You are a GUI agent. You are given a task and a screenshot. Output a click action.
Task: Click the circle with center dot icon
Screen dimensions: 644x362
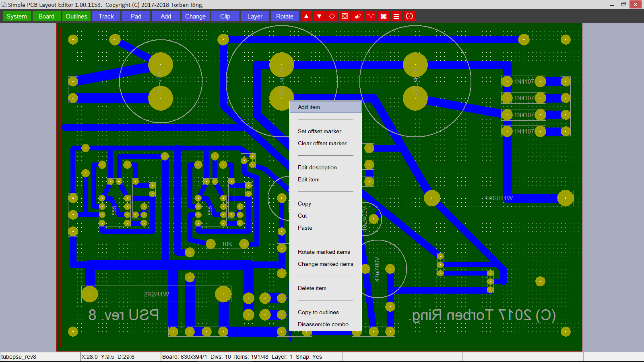click(409, 16)
